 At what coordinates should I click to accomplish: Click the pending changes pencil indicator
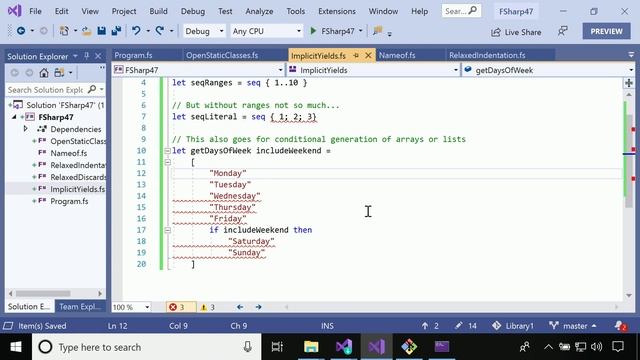466,326
